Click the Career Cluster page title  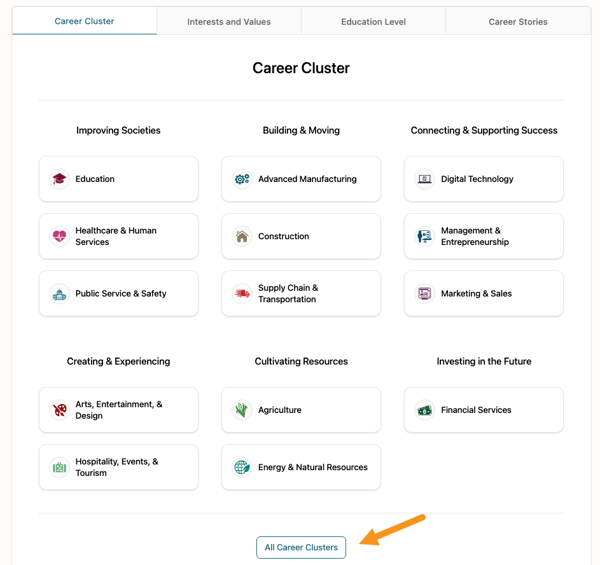click(x=301, y=68)
